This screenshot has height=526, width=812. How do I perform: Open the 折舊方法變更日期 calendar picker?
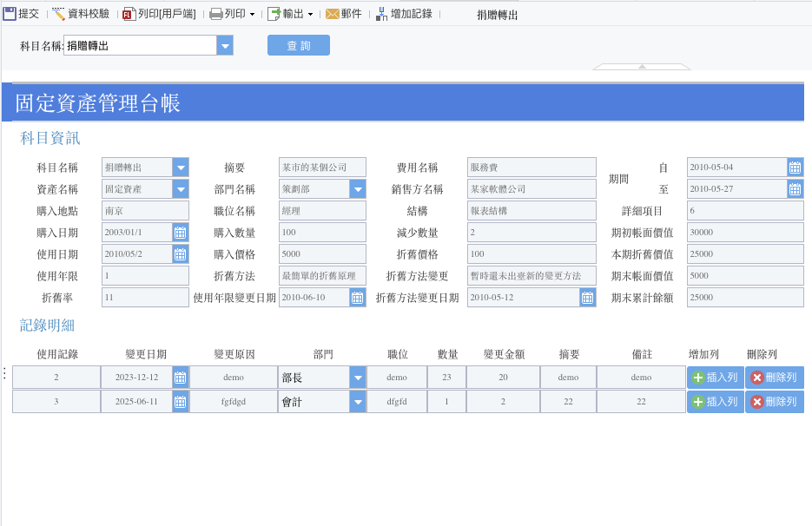click(587, 298)
